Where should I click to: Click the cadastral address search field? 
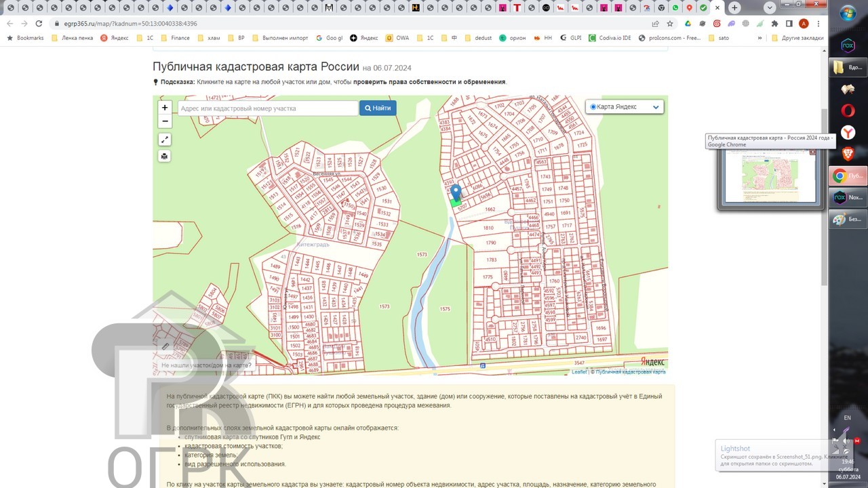tap(268, 108)
